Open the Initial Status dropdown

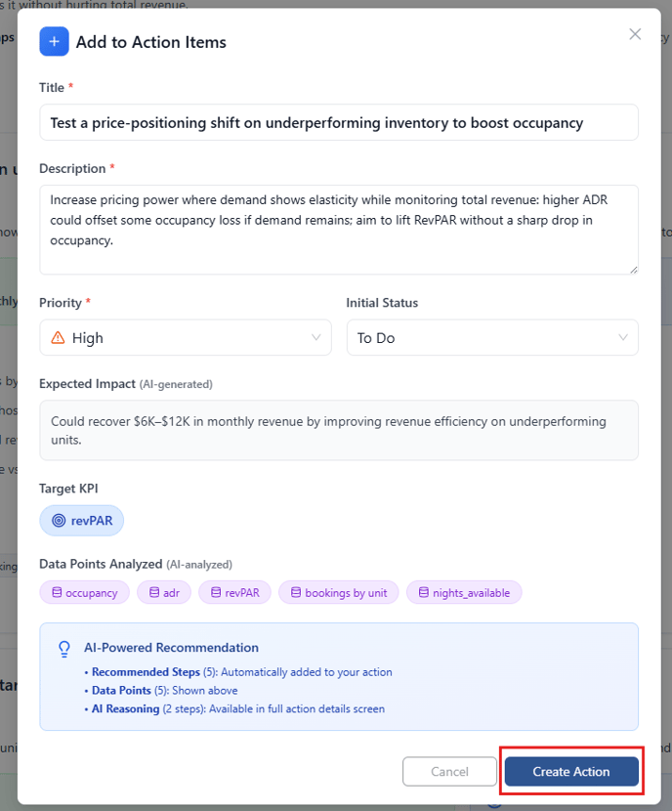pyautogui.click(x=491, y=338)
